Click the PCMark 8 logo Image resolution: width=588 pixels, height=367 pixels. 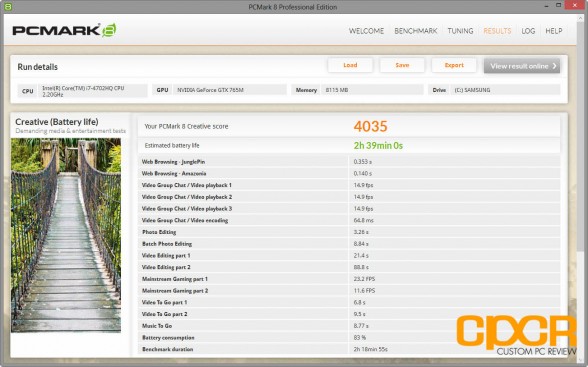64,30
